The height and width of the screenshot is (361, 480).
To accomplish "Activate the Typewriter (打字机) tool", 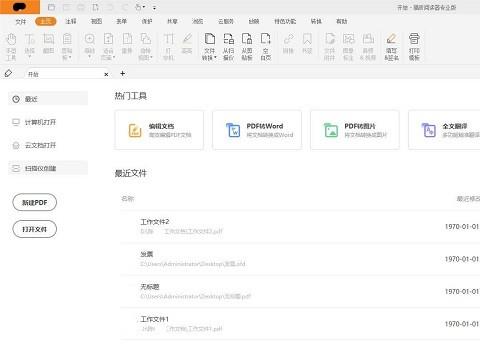I will coord(169,47).
